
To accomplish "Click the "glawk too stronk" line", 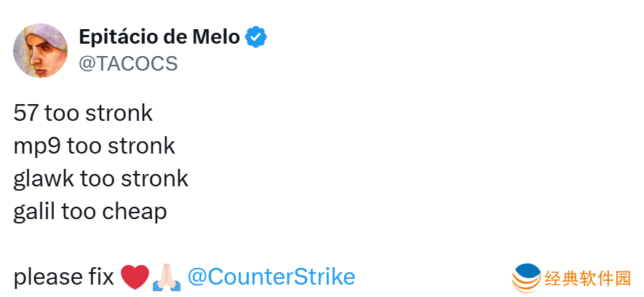I will coord(100,178).
